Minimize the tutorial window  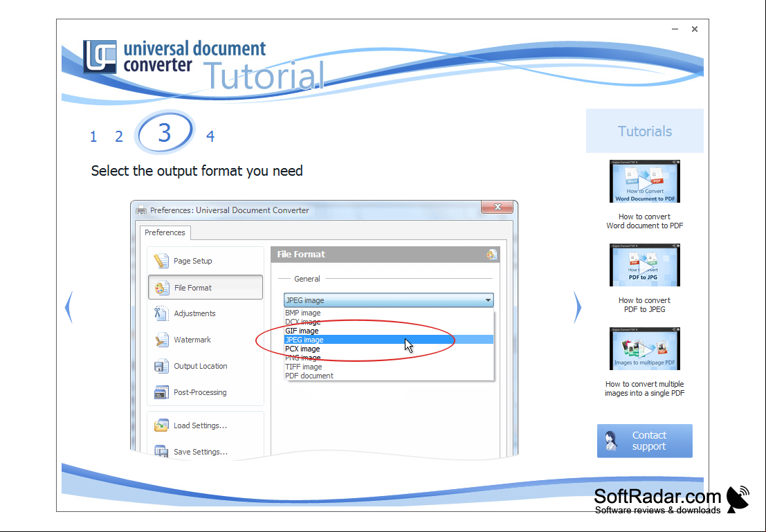pyautogui.click(x=675, y=29)
